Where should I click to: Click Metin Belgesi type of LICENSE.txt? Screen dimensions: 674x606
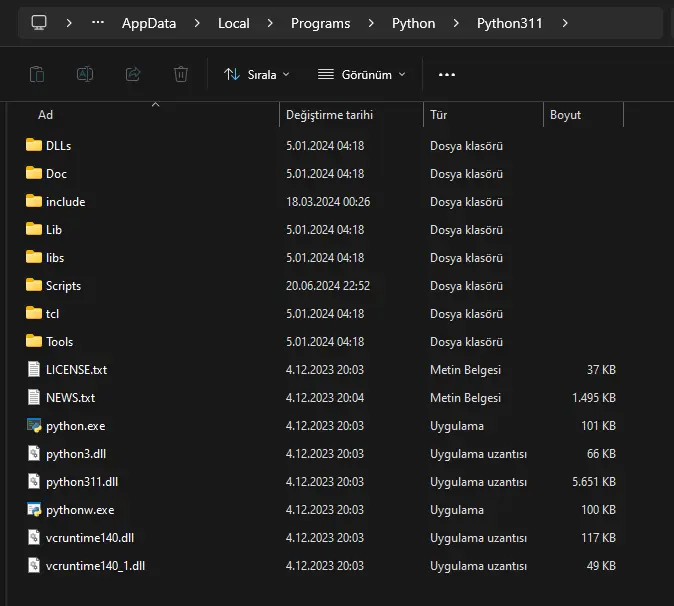coord(466,370)
